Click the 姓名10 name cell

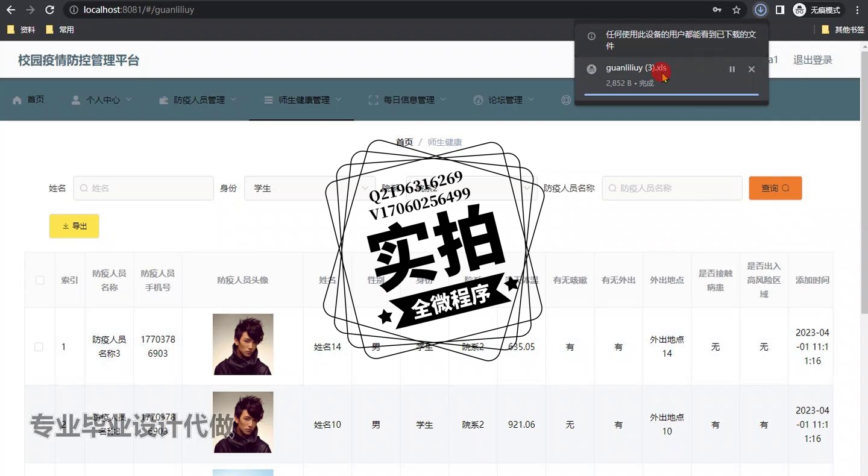click(x=327, y=425)
